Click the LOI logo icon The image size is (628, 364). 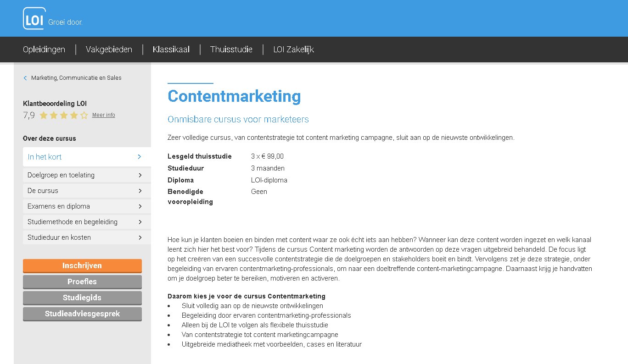(x=34, y=19)
